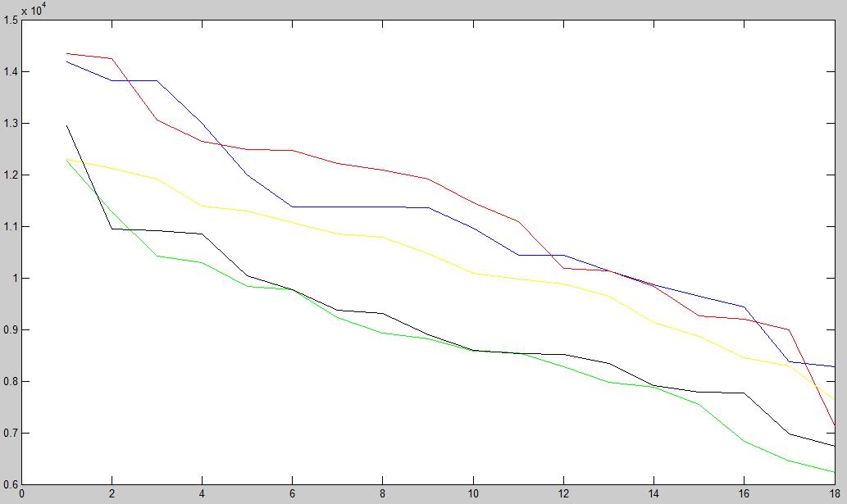Click the x-axis tick label 10

point(472,494)
